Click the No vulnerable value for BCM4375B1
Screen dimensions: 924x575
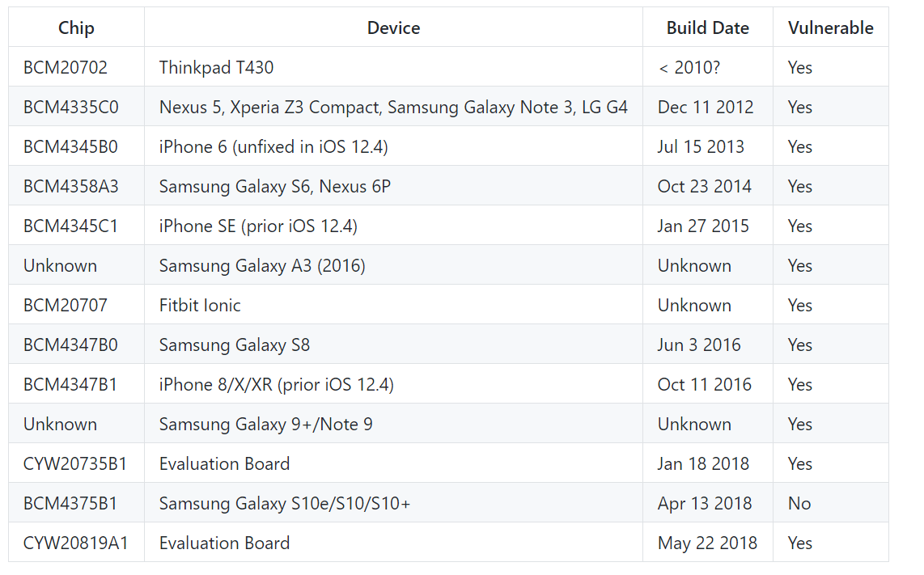click(x=799, y=503)
